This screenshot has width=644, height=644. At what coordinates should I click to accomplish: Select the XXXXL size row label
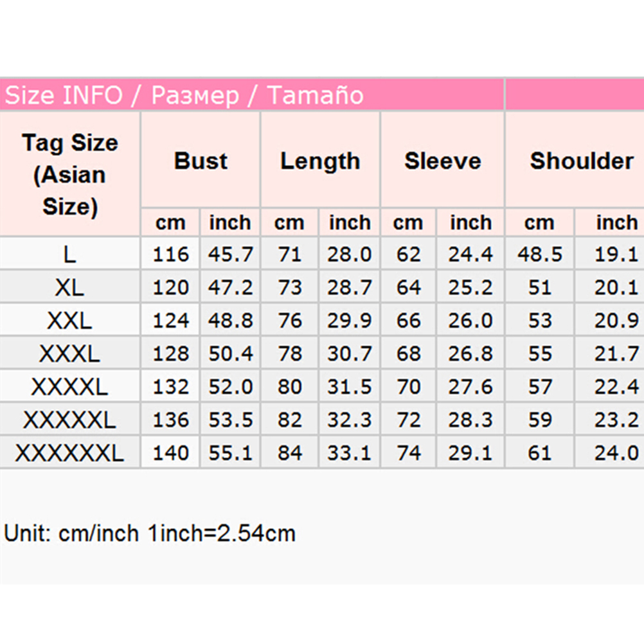pyautogui.click(x=70, y=387)
